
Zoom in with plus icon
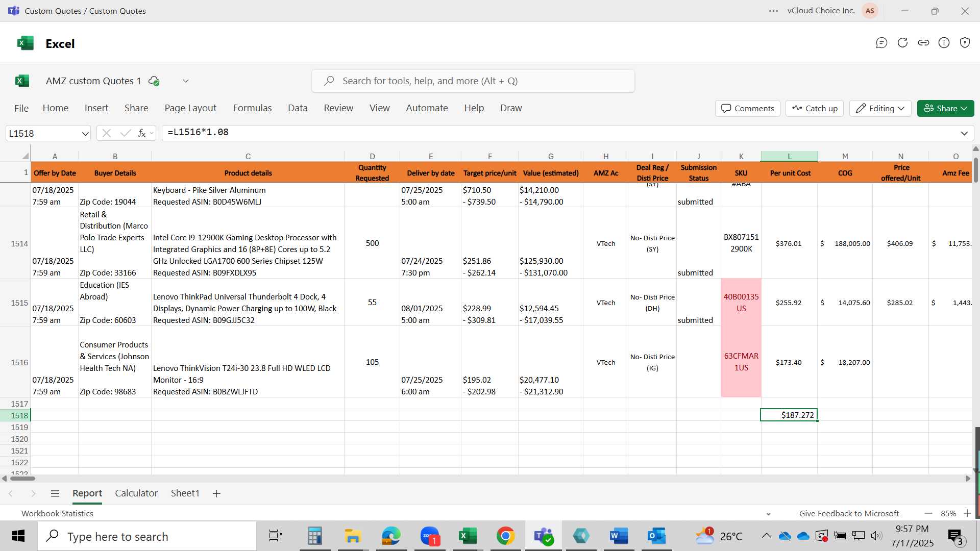click(x=967, y=513)
